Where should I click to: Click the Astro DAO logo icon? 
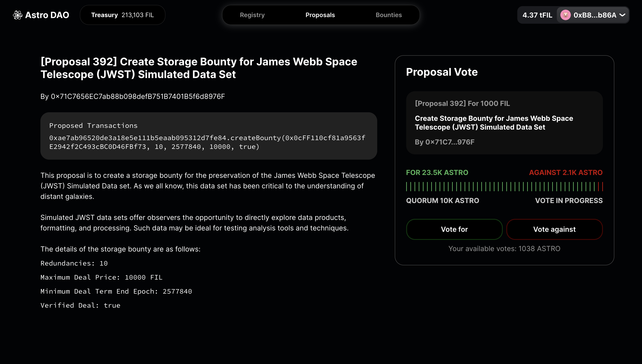pyautogui.click(x=18, y=14)
